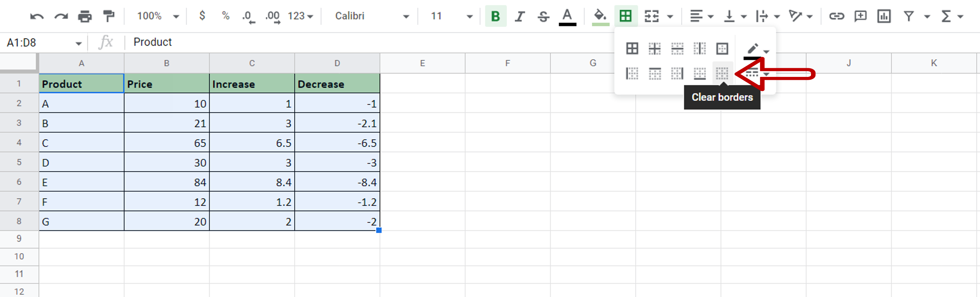
Task: Click the Price header cell
Action: click(167, 84)
